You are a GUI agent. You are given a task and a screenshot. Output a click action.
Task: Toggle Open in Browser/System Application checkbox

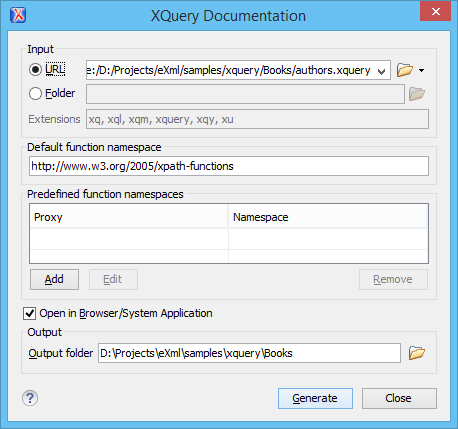pos(29,313)
